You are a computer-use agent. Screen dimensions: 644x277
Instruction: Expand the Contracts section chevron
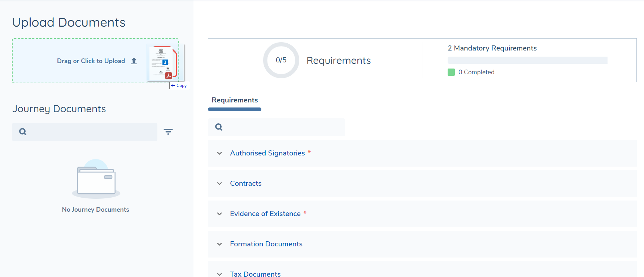219,184
